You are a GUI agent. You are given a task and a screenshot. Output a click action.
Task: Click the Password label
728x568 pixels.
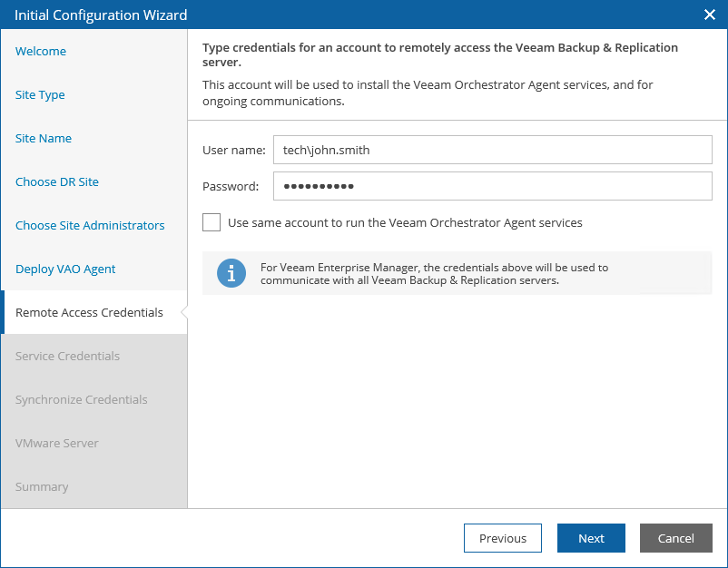click(231, 186)
